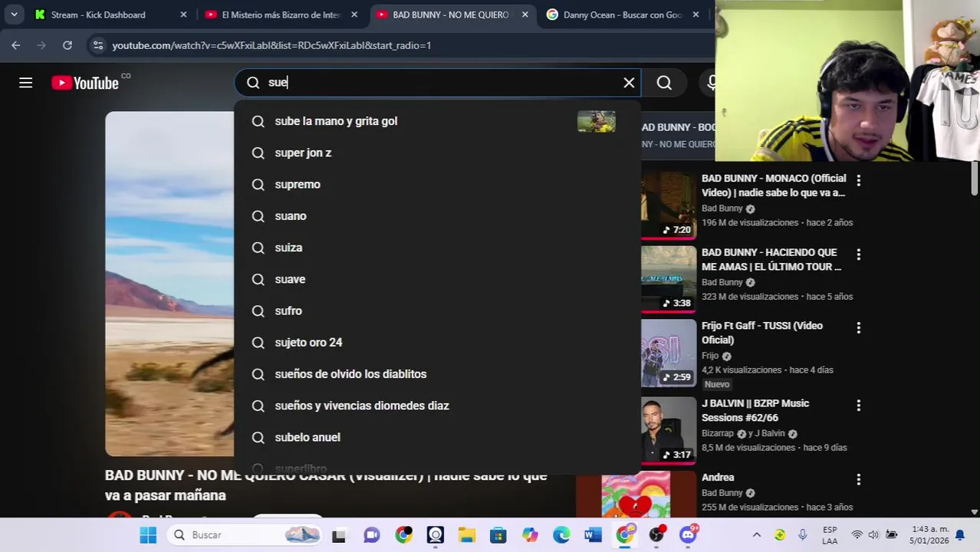The width and height of the screenshot is (980, 552).
Task: Click the Frijo channel name
Action: point(710,356)
